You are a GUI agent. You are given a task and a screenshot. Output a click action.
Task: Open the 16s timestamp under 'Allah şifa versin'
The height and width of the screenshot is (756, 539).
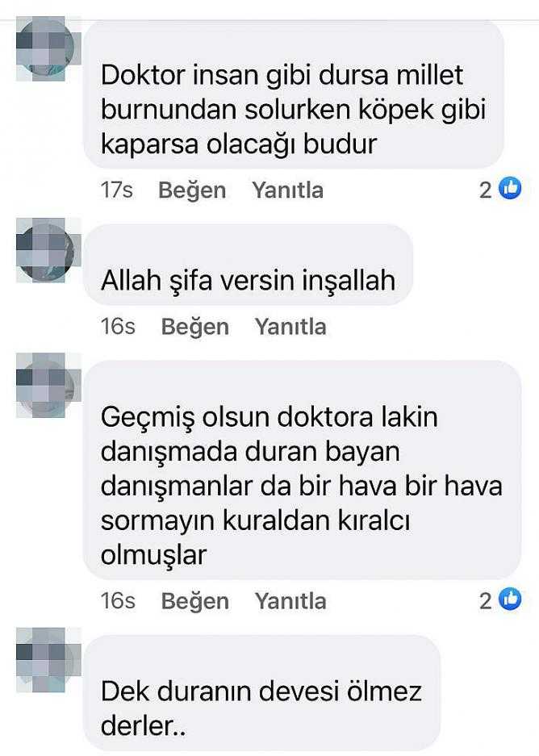pyautogui.click(x=118, y=327)
